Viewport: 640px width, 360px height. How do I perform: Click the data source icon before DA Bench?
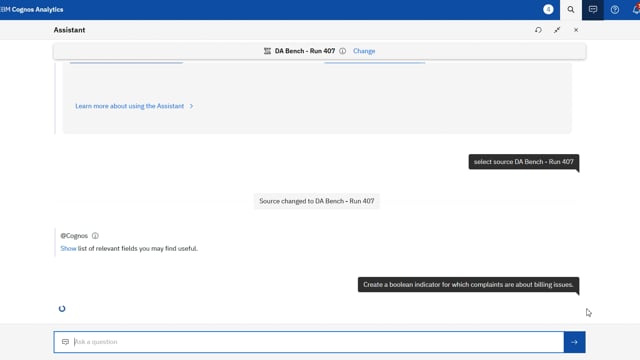click(267, 51)
